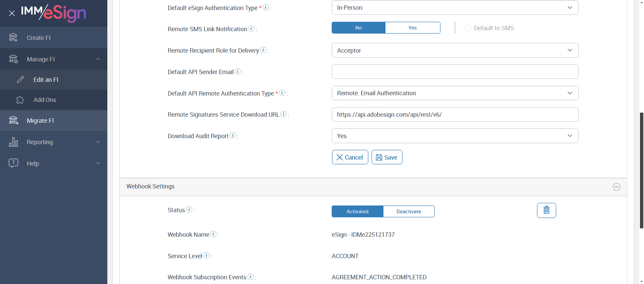Set Remote SMS Link Notification to Yes
The height and width of the screenshot is (284, 644).
tap(412, 28)
